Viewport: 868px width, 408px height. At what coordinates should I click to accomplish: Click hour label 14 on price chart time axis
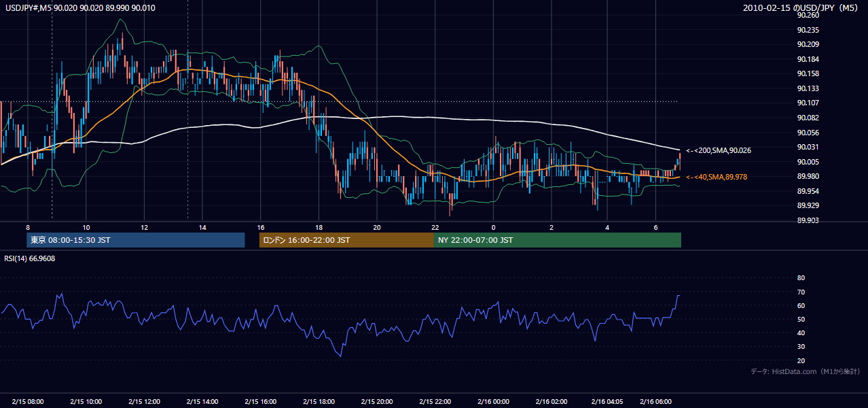[202, 227]
